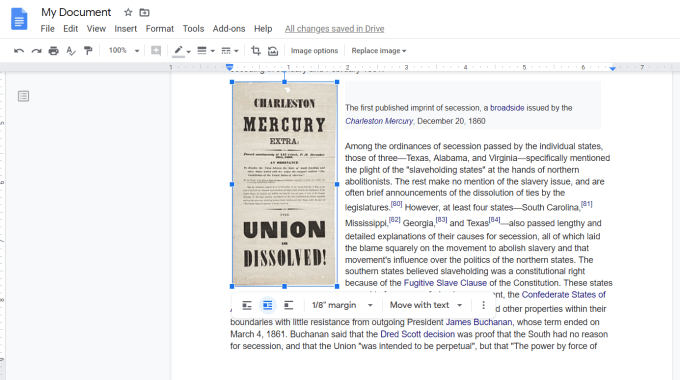The width and height of the screenshot is (680, 380).
Task: Open the View menu
Action: point(96,29)
